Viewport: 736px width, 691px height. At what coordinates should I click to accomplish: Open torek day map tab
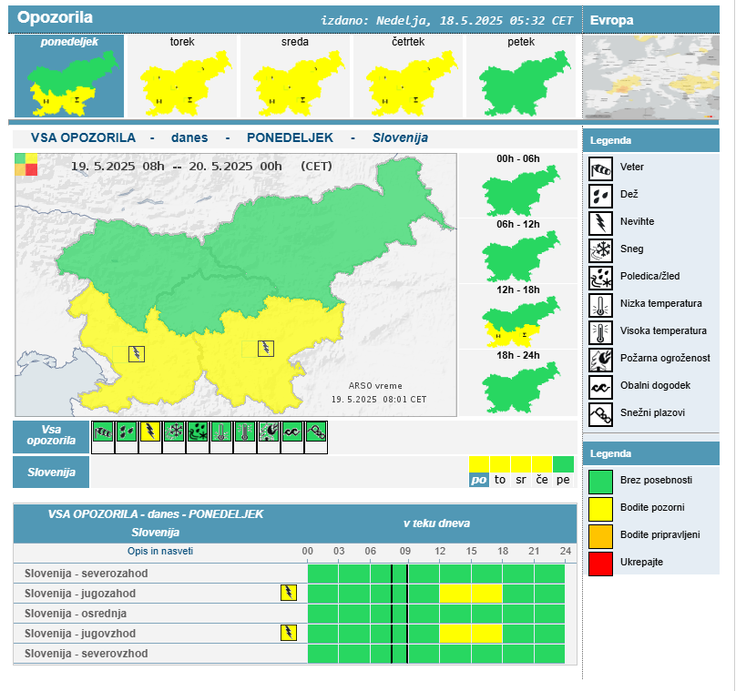point(182,76)
